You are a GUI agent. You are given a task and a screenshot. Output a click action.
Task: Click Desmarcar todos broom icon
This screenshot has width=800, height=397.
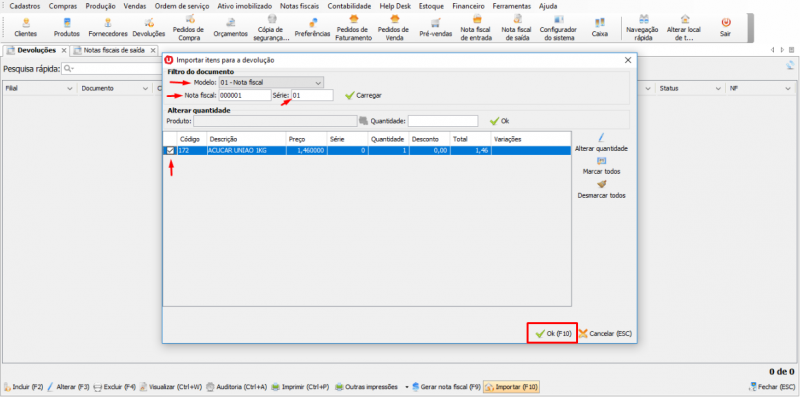click(602, 184)
